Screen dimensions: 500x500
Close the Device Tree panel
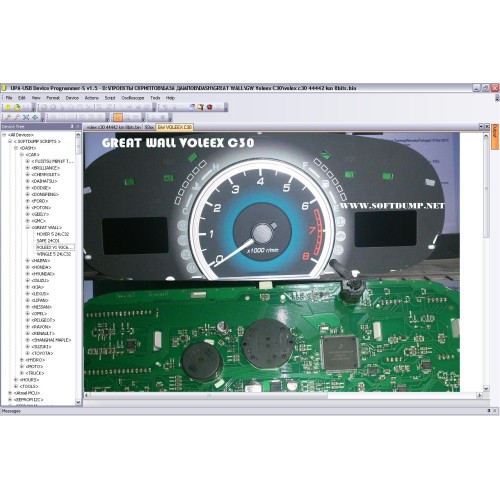coord(78,126)
